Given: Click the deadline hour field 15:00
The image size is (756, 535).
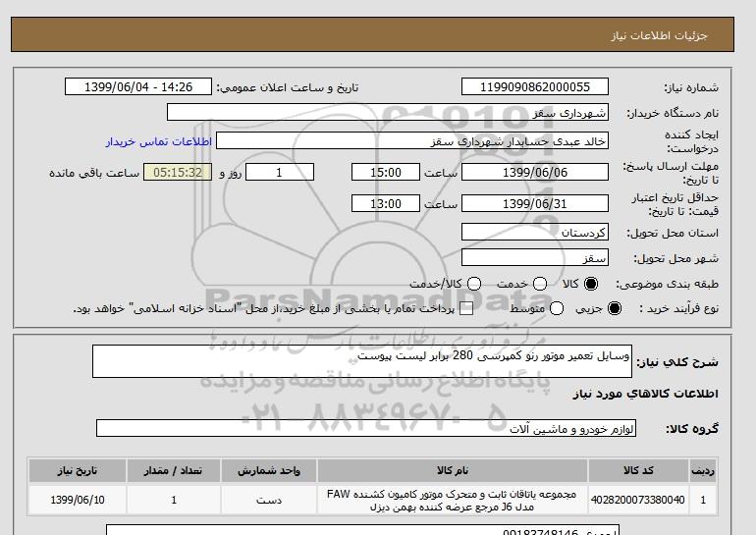Looking at the screenshot, I should 386,172.
